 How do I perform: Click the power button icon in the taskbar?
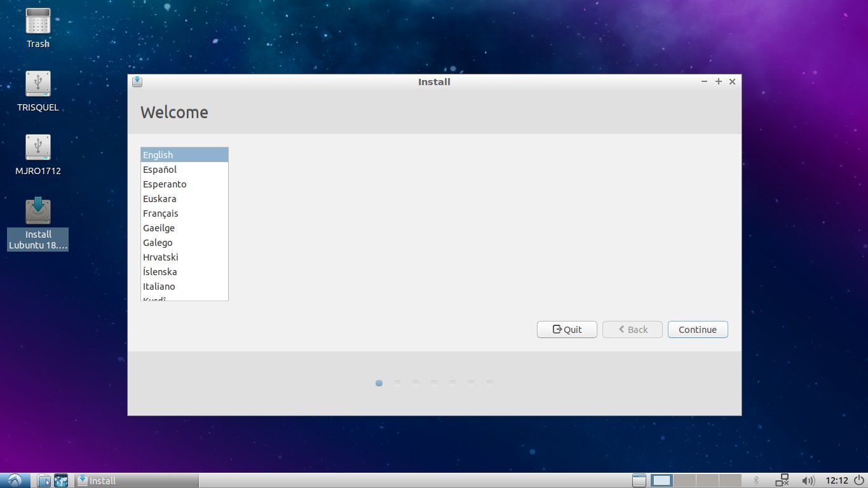click(857, 481)
